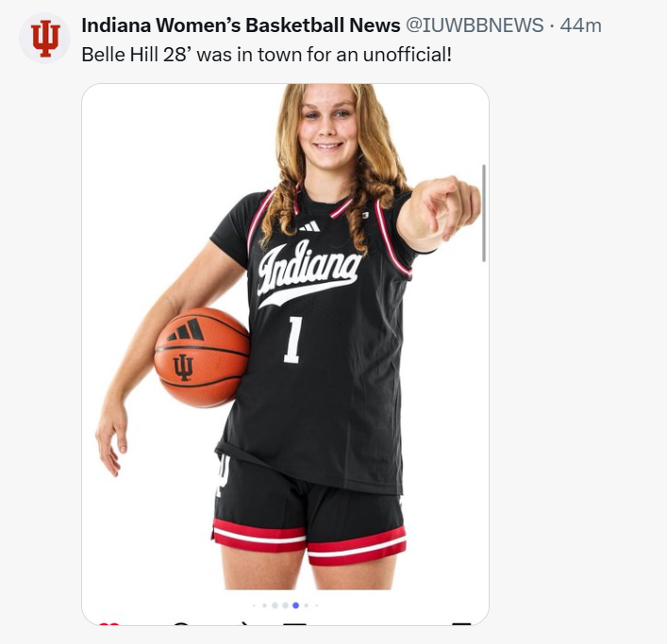This screenshot has width=667, height=644.
Task: Open the post via 44m timestamp
Action: coord(580,25)
